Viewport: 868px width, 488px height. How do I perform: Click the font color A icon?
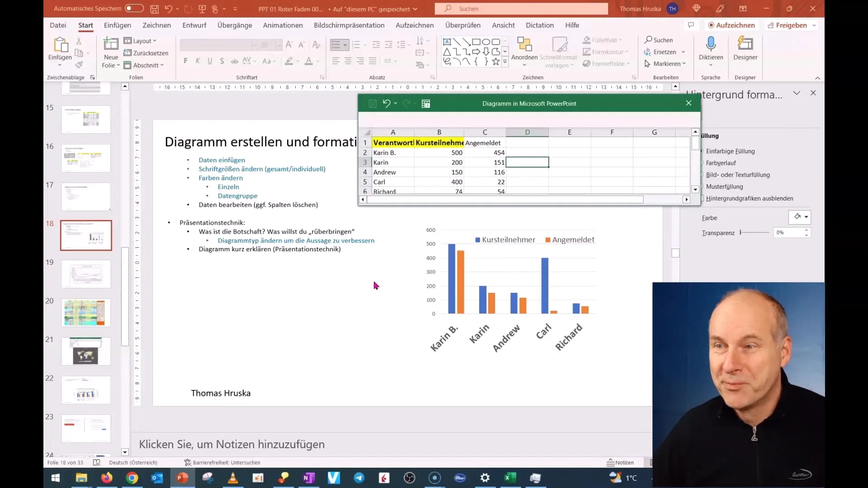point(309,61)
